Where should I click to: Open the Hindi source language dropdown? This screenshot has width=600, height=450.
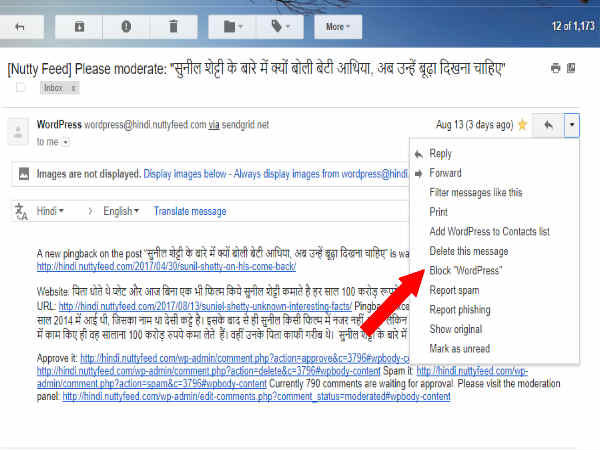click(x=50, y=211)
